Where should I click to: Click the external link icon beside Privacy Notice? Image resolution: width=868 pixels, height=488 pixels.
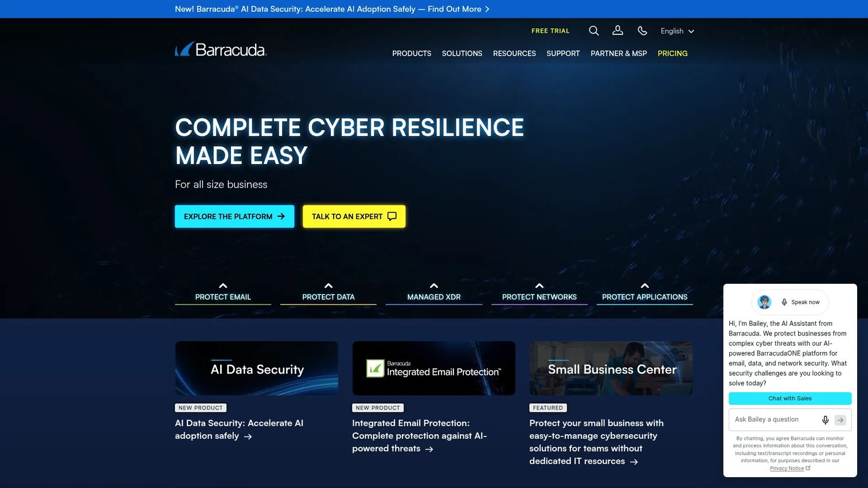(x=808, y=468)
